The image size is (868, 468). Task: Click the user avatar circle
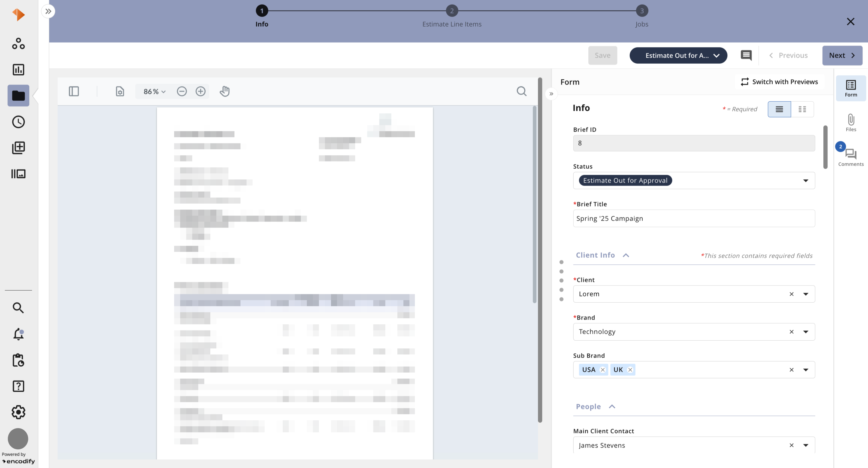click(18, 438)
